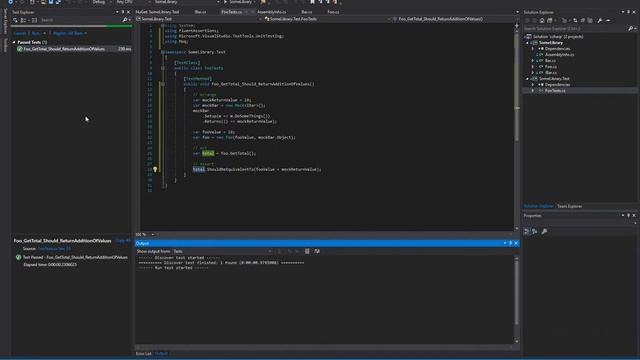Select FooTests.cs in Solution Explorer
640x360 pixels.
[x=555, y=91]
